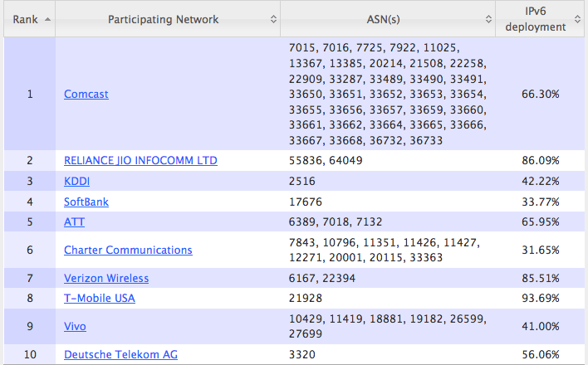Open the RELIANCE JIO INFOCOMM LTD link
The image size is (588, 365).
(140, 160)
